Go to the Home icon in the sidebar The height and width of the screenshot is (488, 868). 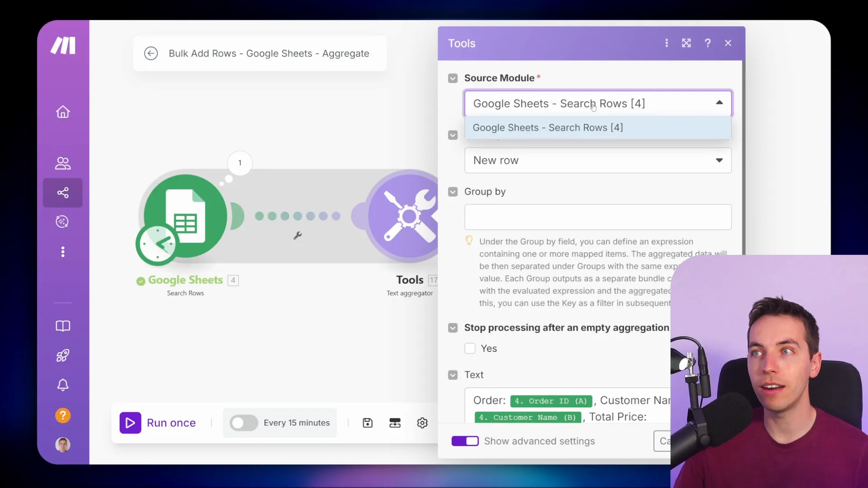63,112
